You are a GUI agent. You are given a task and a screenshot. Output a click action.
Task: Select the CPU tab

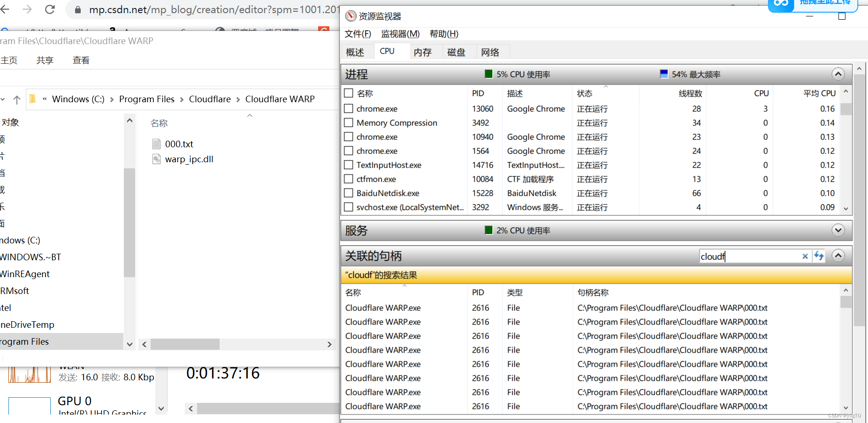[387, 51]
